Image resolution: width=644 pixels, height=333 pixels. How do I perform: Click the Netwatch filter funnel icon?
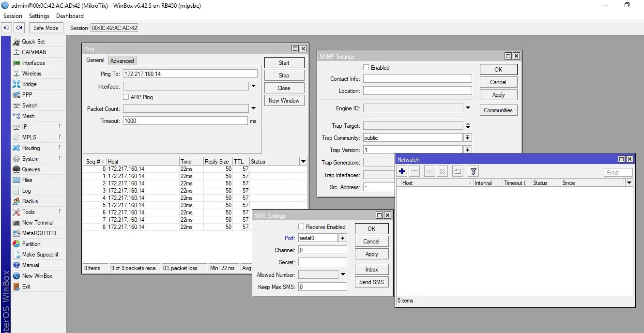pyautogui.click(x=474, y=171)
